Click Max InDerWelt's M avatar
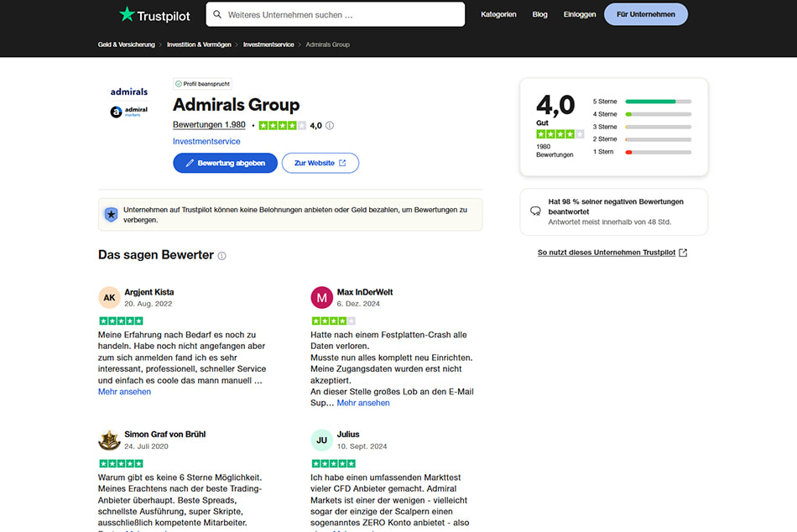The height and width of the screenshot is (532, 797). (322, 298)
